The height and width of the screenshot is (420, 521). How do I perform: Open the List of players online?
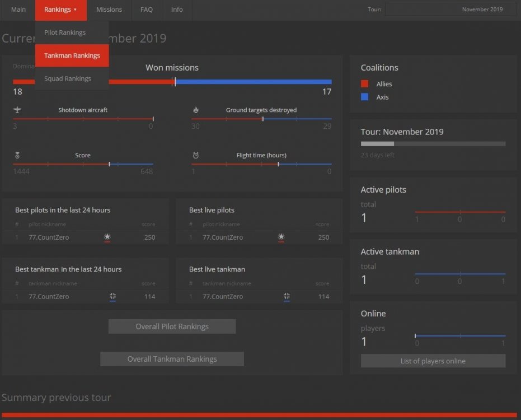[433, 361]
